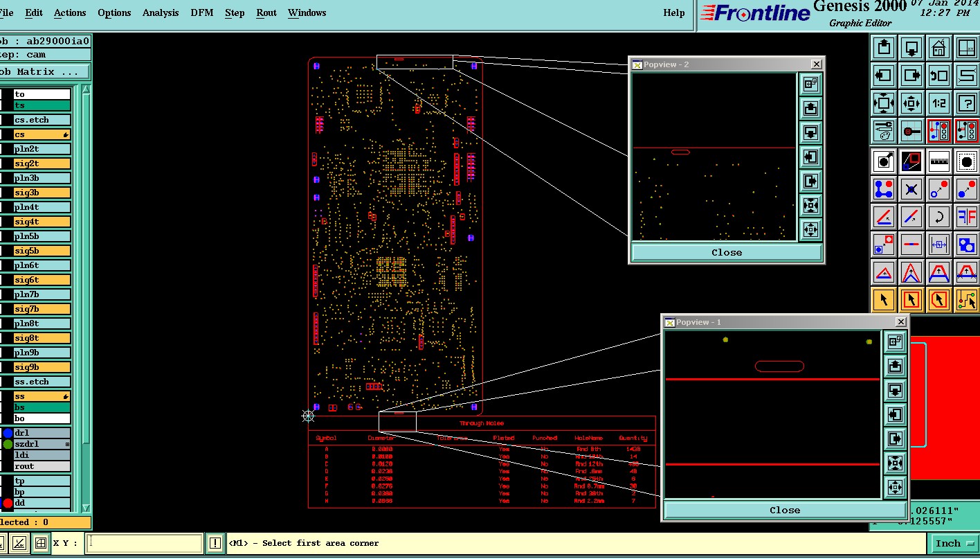This screenshot has width=980, height=559.
Task: Click the pan left icon in main toolbar
Action: coord(884,76)
